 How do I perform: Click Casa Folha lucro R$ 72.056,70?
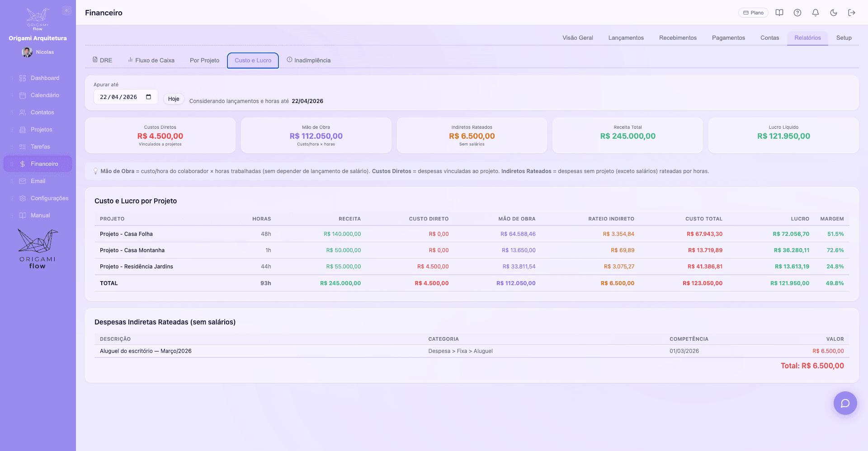791,234
